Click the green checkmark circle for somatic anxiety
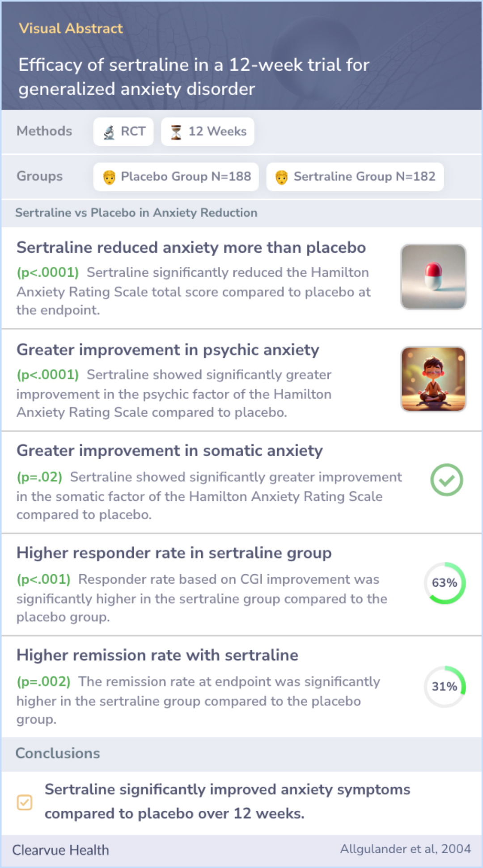Image resolution: width=483 pixels, height=868 pixels. pos(446,480)
